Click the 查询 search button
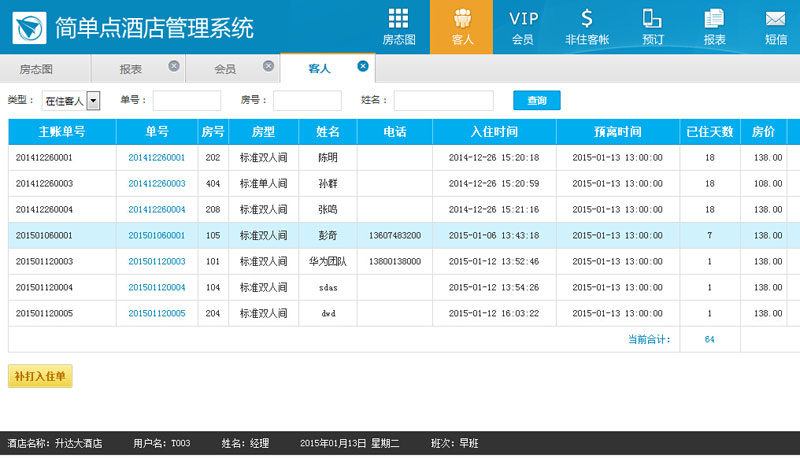This screenshot has height=458, width=800. [x=537, y=100]
